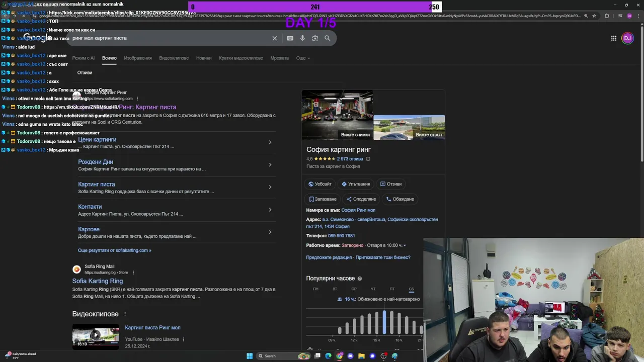Save place with Запазване button
The height and width of the screenshot is (362, 644).
coord(323,199)
